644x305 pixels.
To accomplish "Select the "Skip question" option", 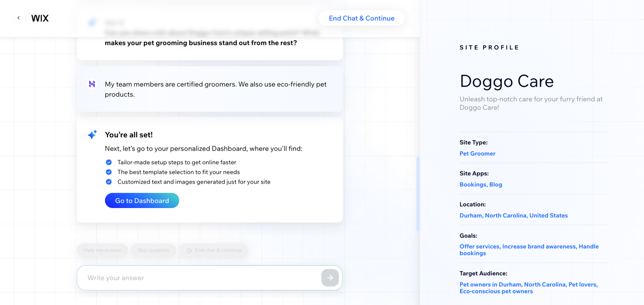I will click(153, 250).
